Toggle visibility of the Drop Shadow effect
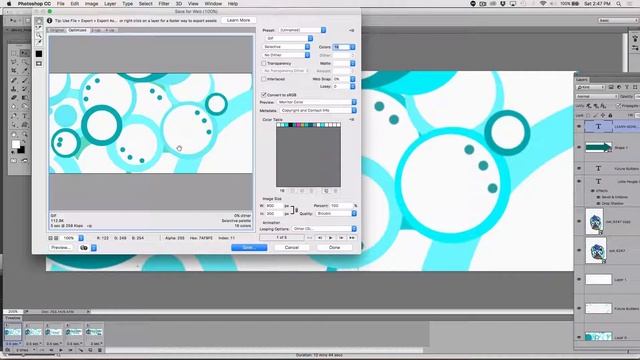Image resolution: width=640 pixels, height=360 pixels. point(598,203)
